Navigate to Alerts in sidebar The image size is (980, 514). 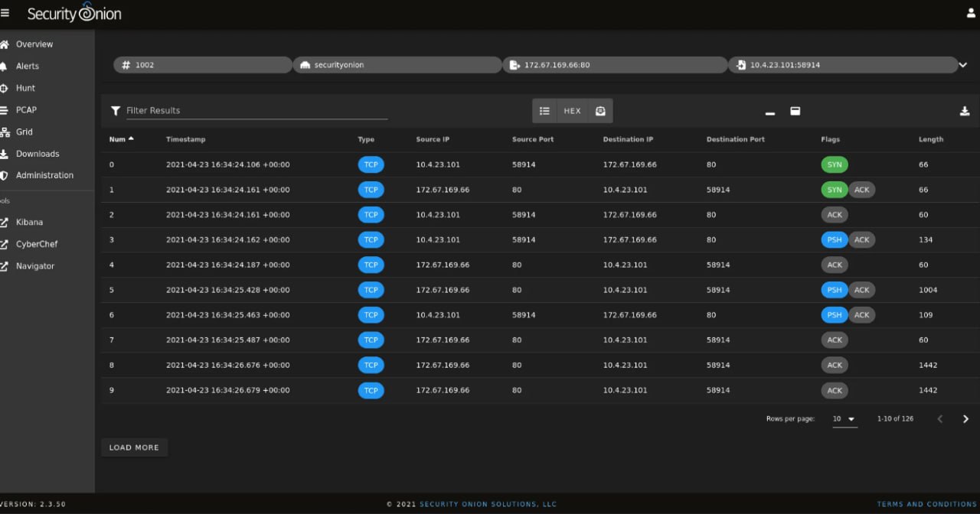point(27,67)
